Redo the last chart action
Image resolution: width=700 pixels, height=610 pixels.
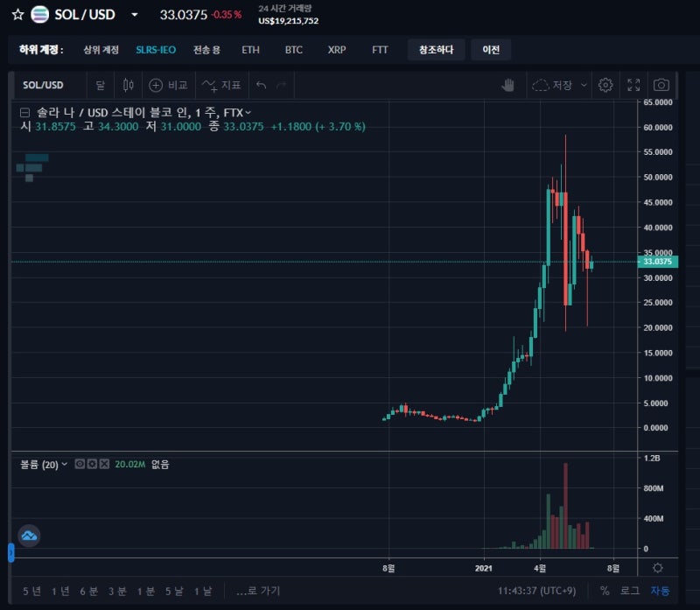click(x=281, y=85)
